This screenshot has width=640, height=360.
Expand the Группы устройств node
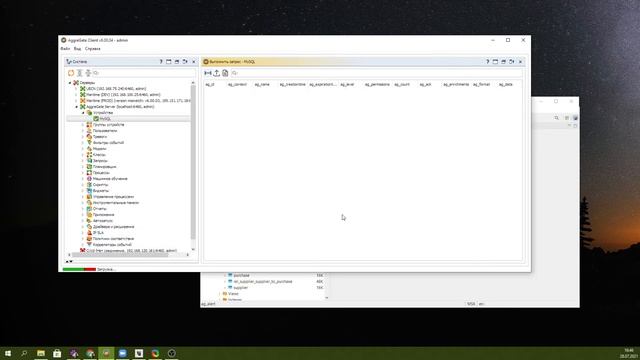[x=83, y=125]
